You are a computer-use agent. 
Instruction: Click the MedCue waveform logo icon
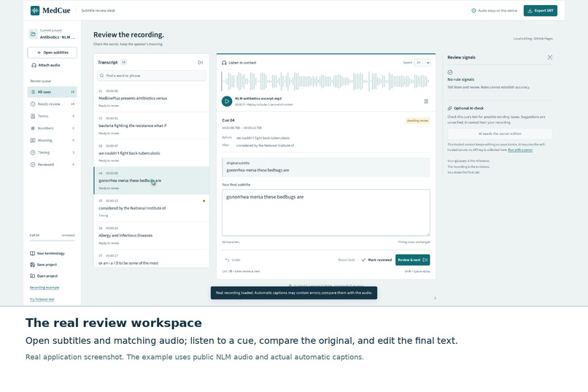tap(35, 10)
